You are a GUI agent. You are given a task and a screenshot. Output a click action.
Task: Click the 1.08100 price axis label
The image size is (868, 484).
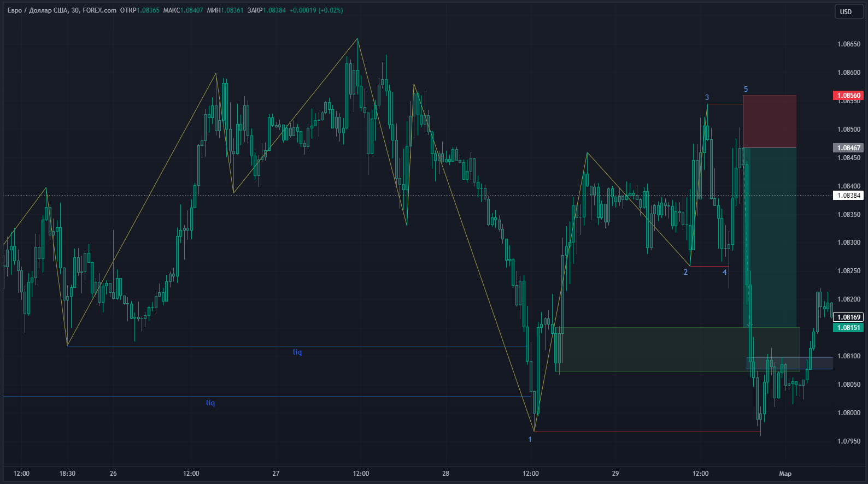click(x=849, y=356)
